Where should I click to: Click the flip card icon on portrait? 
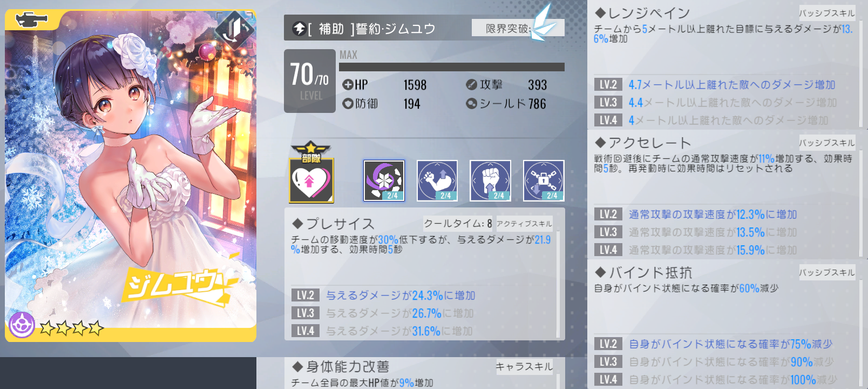pos(235,30)
